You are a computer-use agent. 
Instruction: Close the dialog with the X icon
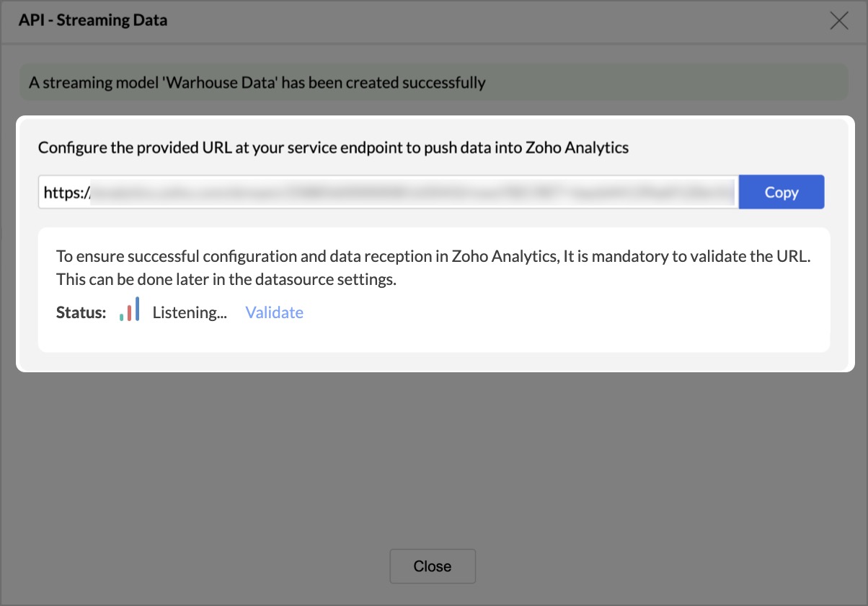[x=838, y=21]
